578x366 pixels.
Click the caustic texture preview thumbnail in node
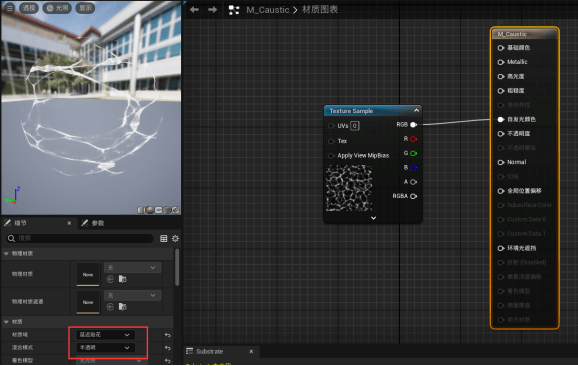349,188
